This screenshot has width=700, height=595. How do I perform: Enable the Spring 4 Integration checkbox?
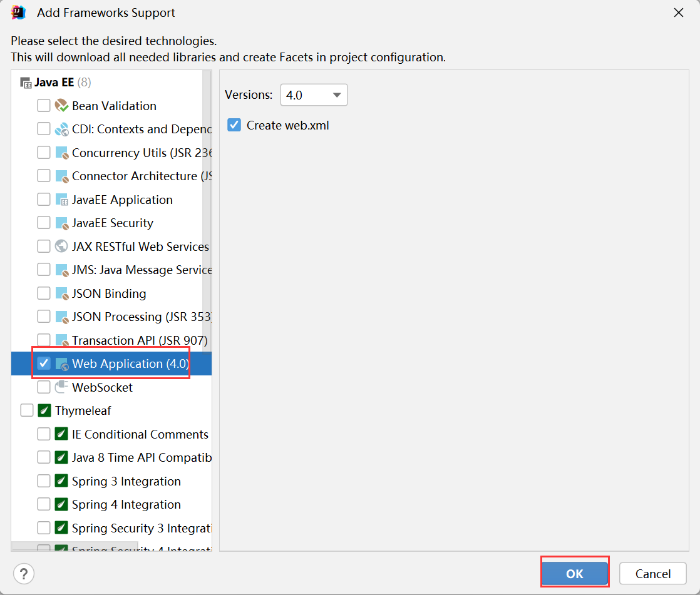(44, 504)
